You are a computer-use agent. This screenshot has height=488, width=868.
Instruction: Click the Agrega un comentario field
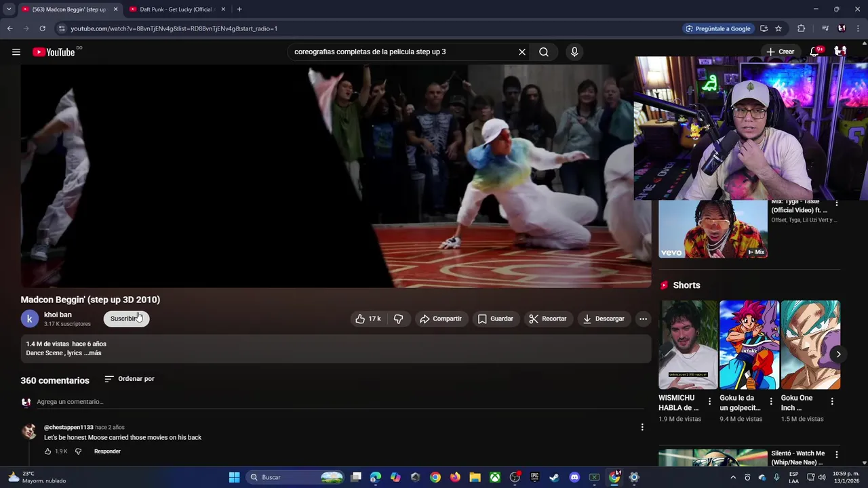[339, 402]
